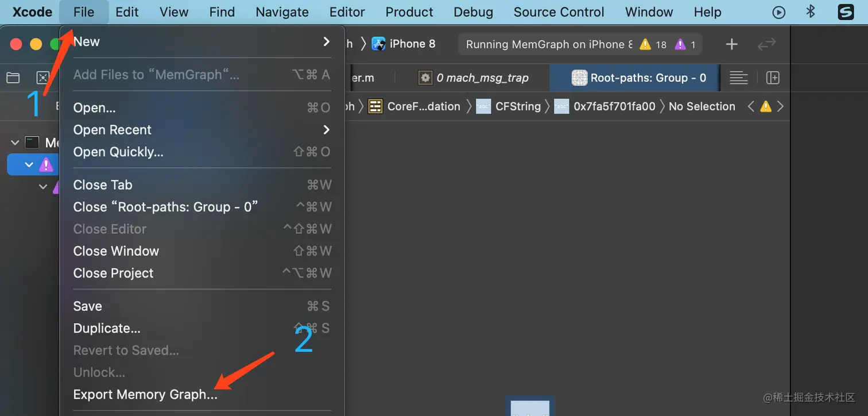
Task: Click the purple runtime issue count 1 indicator
Action: 685,44
